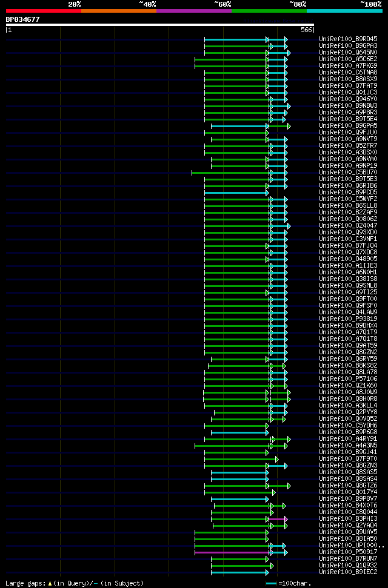Select the BP034677 query name

coord(22,19)
